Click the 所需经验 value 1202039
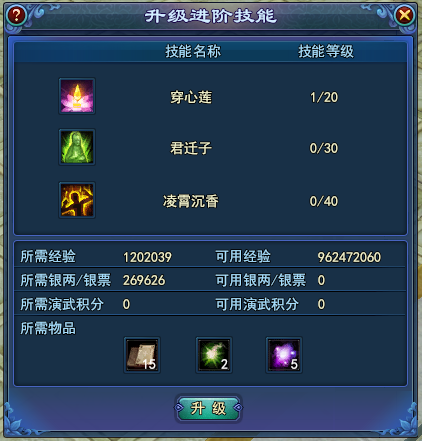 click(x=147, y=257)
